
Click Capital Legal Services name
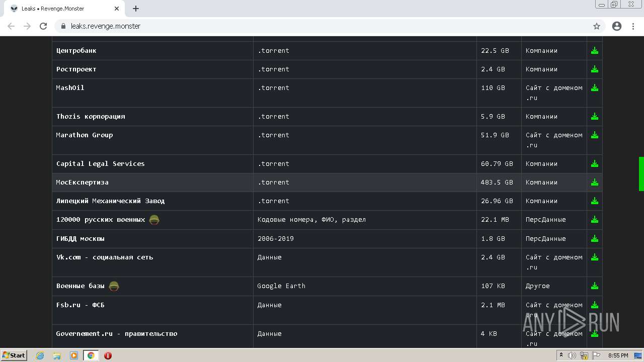[x=100, y=164]
